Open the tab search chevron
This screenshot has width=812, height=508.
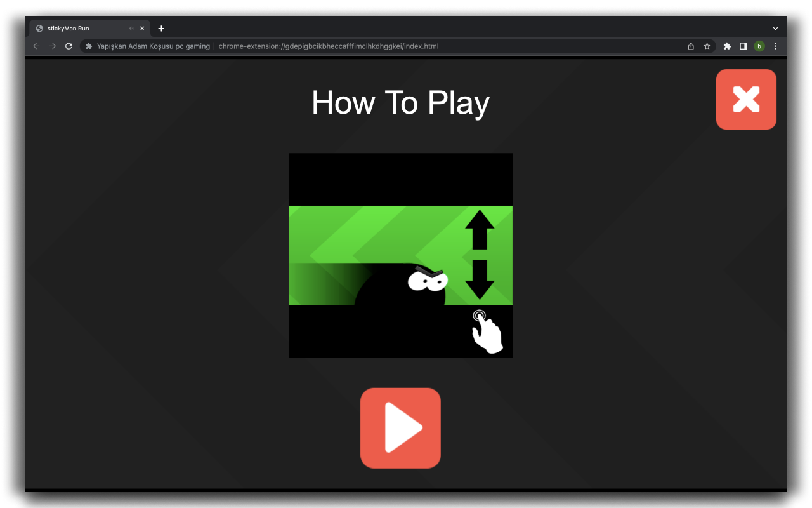(x=775, y=28)
